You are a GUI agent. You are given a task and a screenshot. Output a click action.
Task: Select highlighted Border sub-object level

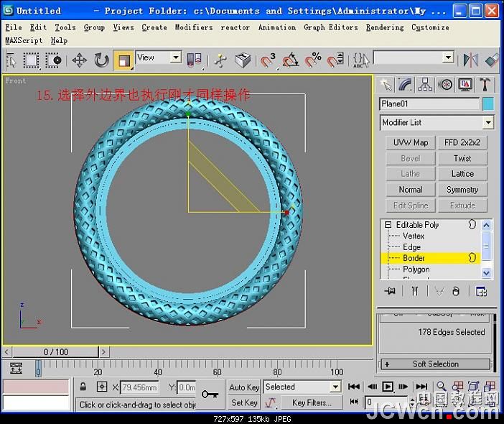[x=430, y=258]
